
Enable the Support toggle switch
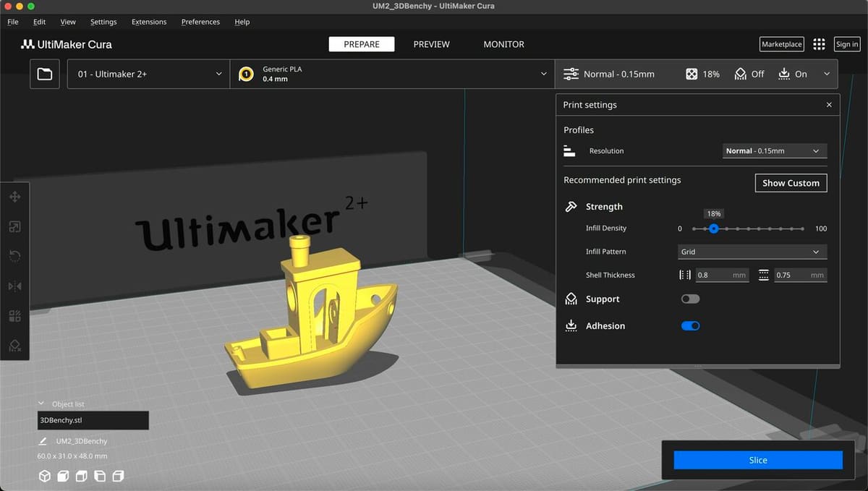coord(690,299)
